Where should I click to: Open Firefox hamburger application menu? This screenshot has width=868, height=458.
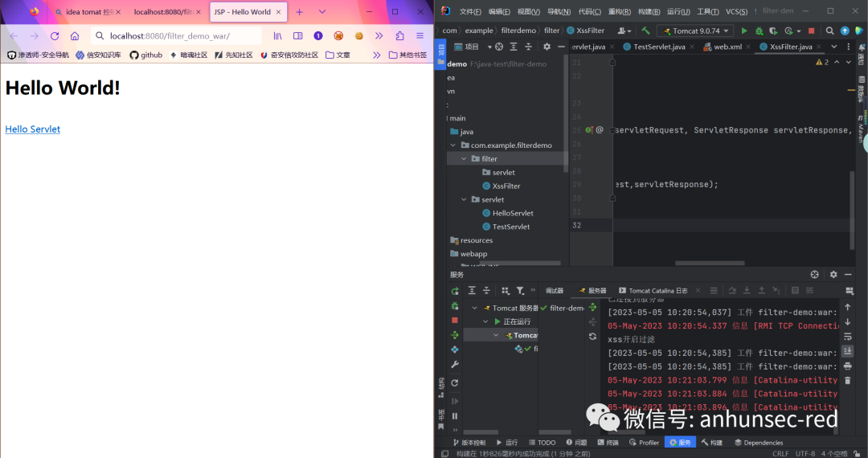pos(420,36)
